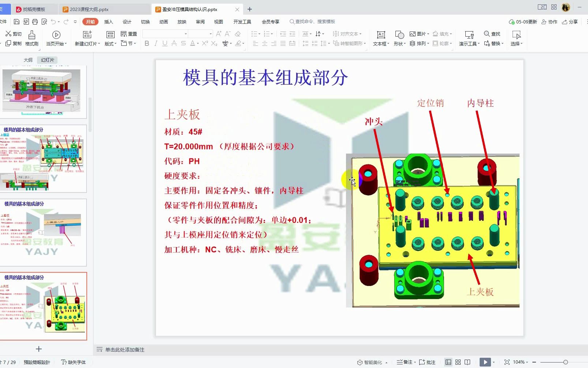588x368 pixels.
Task: Insert a picture with the 图片 icon
Action: click(x=418, y=34)
